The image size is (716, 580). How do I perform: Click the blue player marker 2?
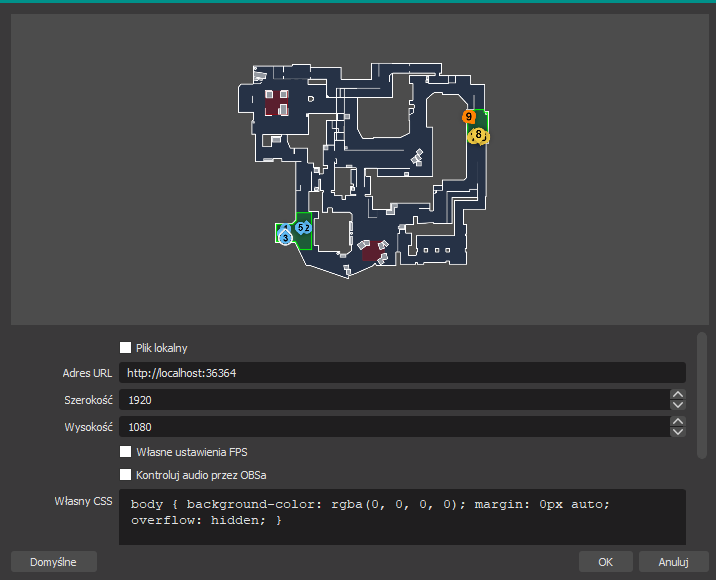tap(308, 227)
